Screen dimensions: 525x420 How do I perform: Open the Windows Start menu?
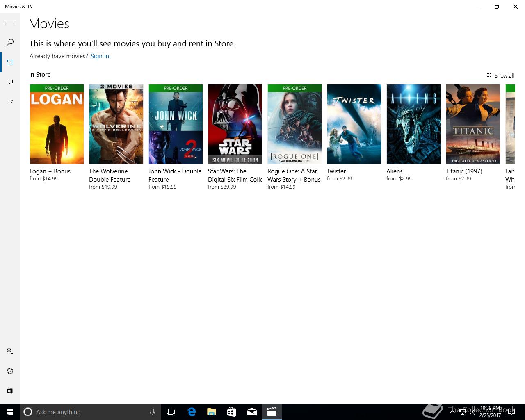[10, 412]
